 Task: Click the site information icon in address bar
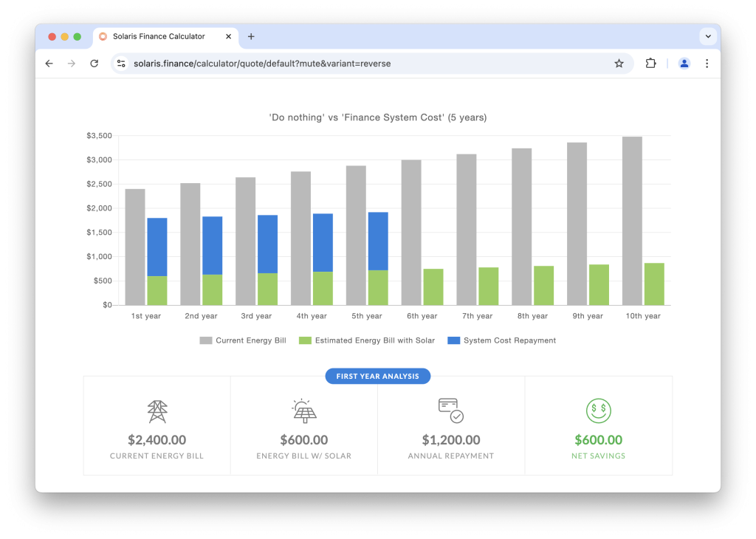(x=122, y=63)
